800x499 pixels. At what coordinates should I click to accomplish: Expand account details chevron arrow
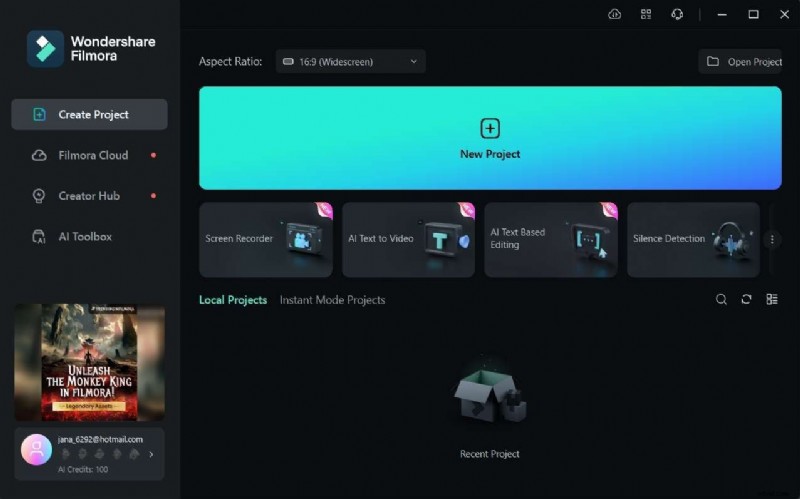(151, 454)
